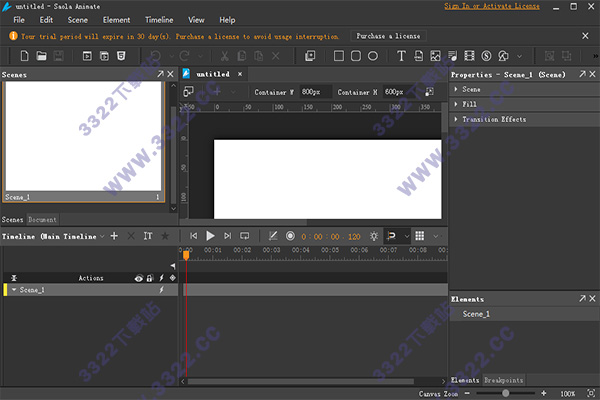
Task: Insert HTML widget document icon
Action: [x=419, y=56]
